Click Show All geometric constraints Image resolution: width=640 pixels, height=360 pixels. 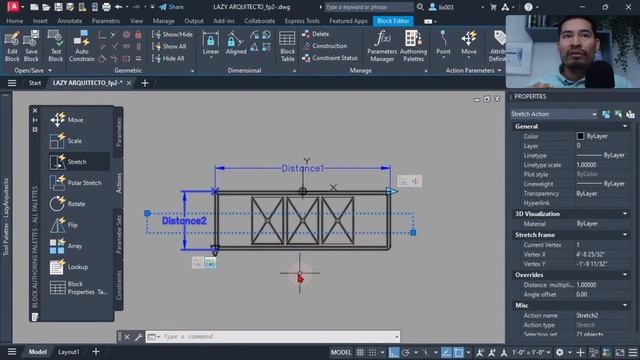(169, 46)
